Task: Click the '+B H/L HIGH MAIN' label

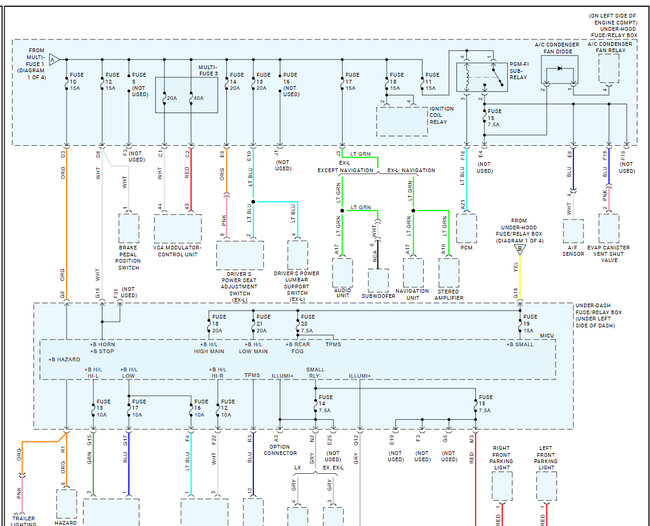Action: coord(209,348)
